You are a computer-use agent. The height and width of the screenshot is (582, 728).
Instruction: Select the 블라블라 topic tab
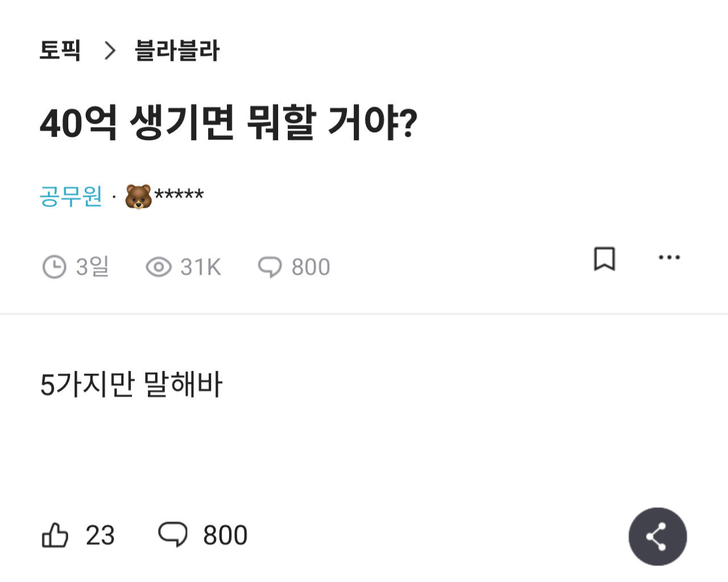(x=176, y=51)
